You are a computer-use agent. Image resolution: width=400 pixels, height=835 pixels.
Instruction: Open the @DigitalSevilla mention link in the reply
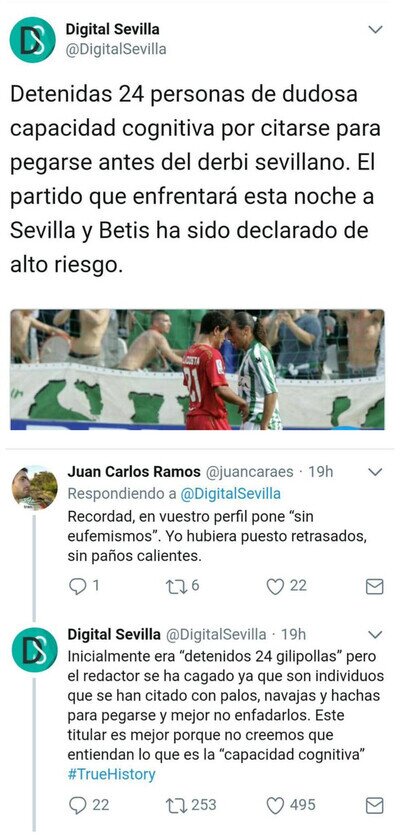tap(230, 494)
